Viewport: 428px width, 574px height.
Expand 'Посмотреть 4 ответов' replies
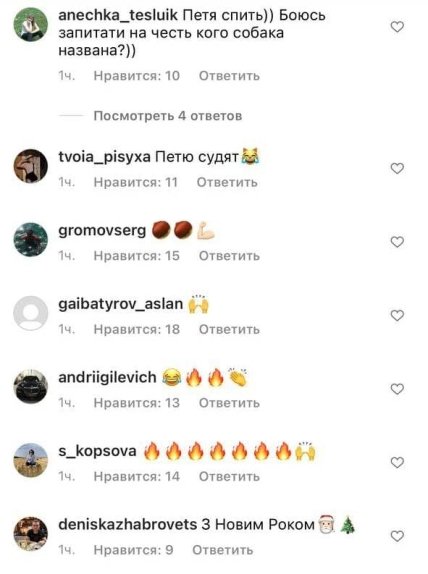168,116
